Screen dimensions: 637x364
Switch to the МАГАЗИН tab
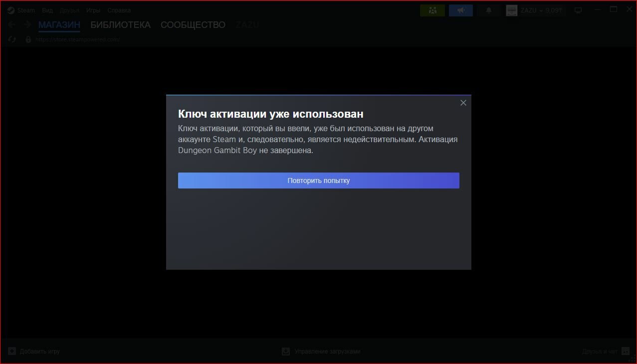click(x=59, y=24)
